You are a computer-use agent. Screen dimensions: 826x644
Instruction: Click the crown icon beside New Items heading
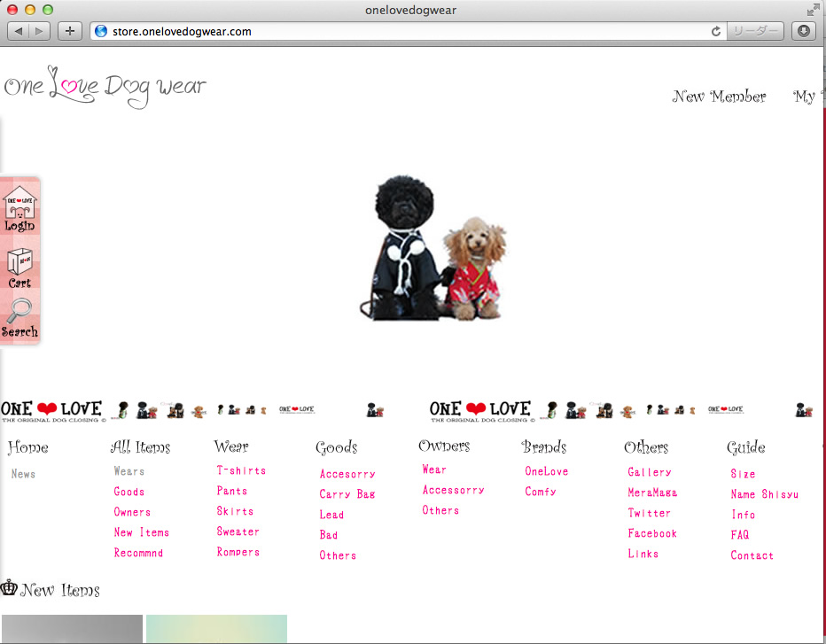point(9,587)
